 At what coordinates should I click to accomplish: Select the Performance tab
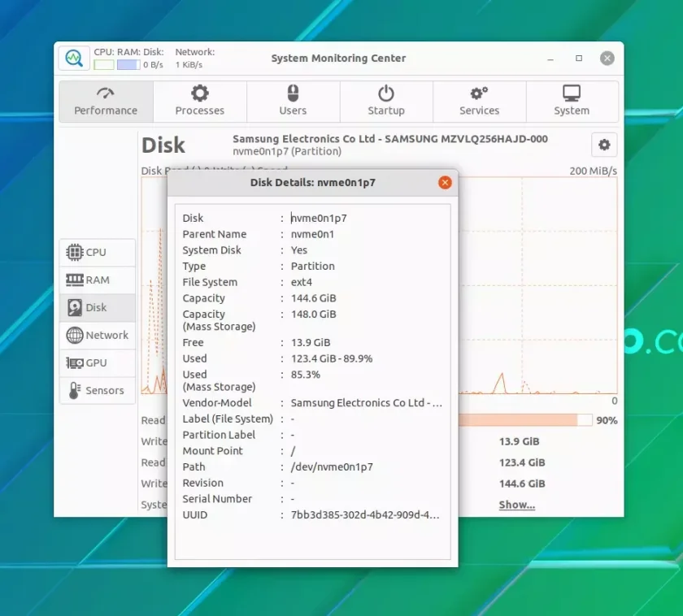[x=106, y=101]
